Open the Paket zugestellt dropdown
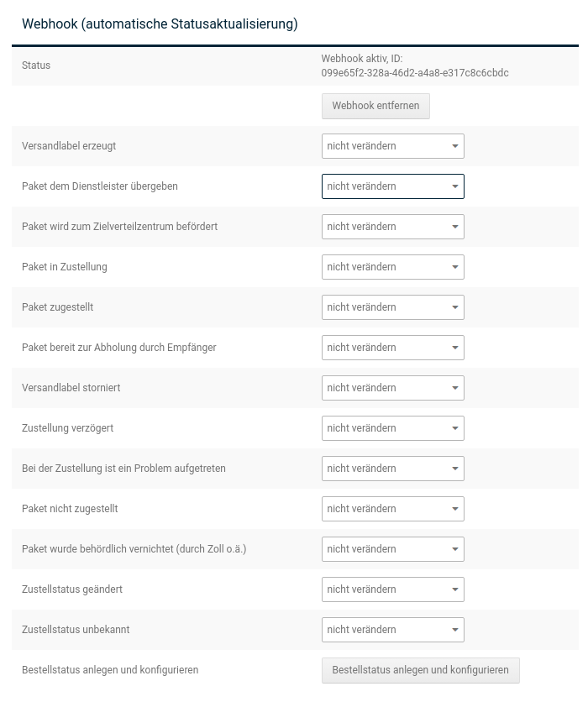The height and width of the screenshot is (702, 588). [392, 307]
